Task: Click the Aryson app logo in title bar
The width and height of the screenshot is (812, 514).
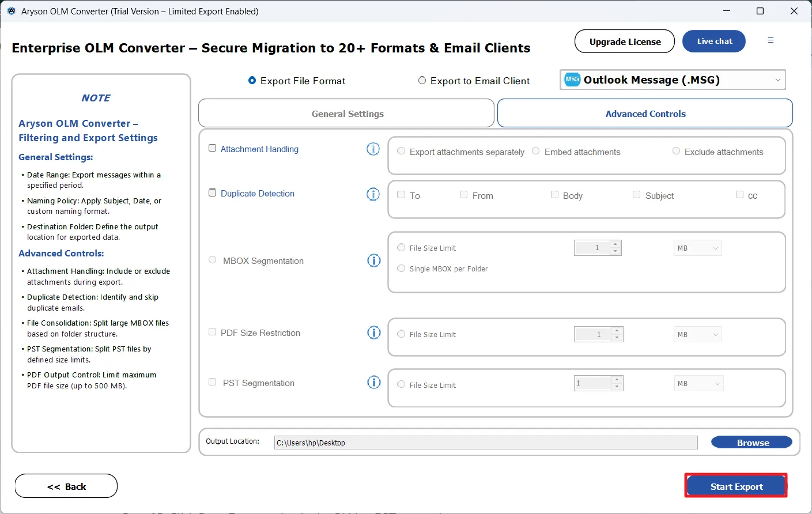Action: click(11, 11)
